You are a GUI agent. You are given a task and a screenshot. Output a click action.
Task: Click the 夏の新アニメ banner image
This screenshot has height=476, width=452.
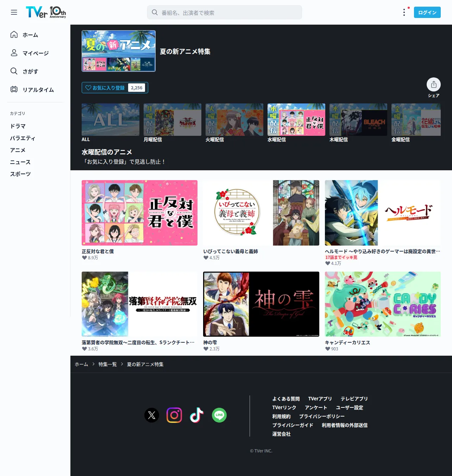pos(119,51)
